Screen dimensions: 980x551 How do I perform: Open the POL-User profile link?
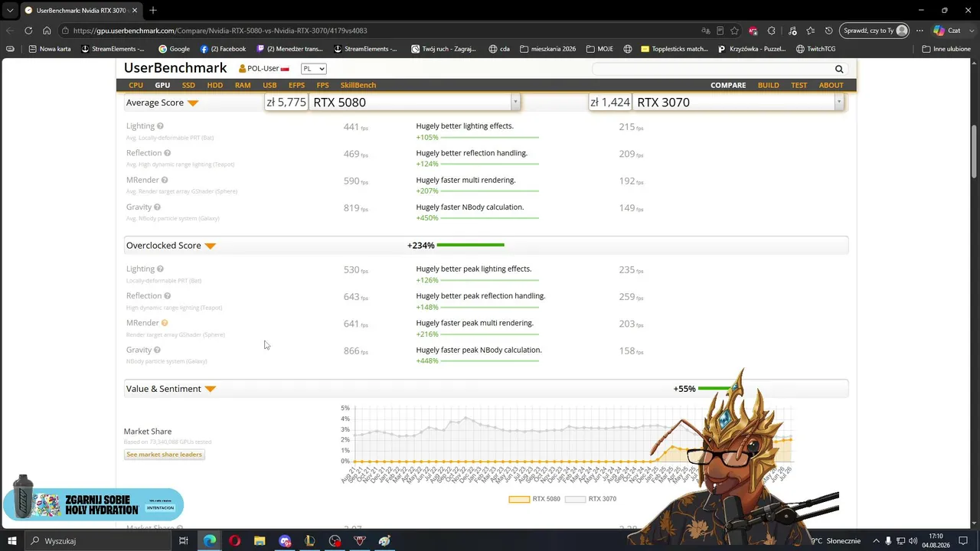pyautogui.click(x=263, y=69)
